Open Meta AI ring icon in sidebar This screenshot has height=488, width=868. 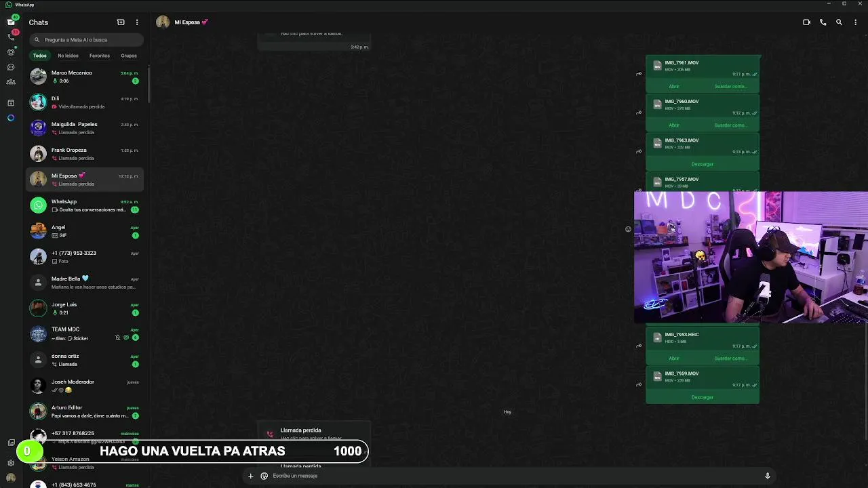(11, 118)
